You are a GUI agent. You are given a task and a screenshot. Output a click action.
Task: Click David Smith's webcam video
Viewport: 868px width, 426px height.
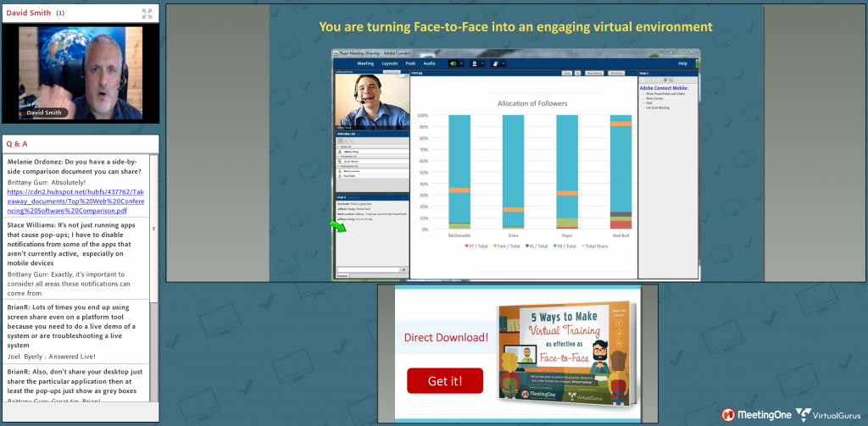point(81,73)
